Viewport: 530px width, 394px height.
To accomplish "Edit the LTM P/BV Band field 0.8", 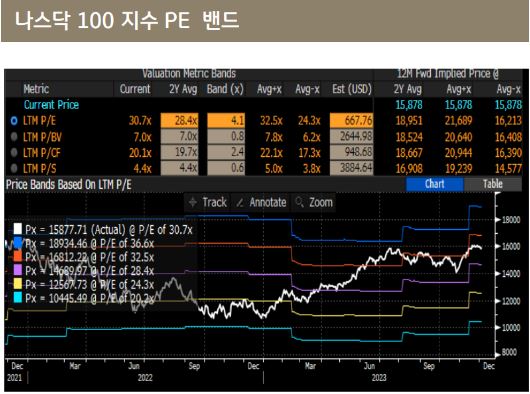I will (226, 137).
